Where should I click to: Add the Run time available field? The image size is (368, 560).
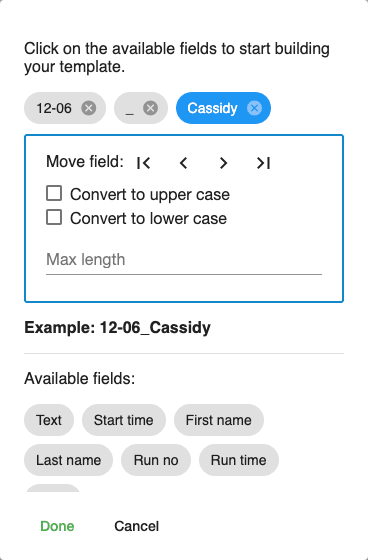point(239,460)
